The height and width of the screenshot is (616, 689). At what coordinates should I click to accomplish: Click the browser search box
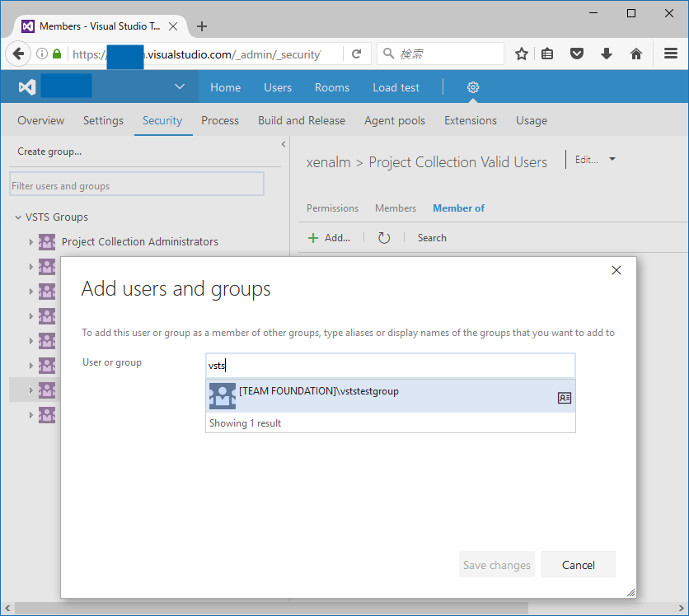pos(440,54)
